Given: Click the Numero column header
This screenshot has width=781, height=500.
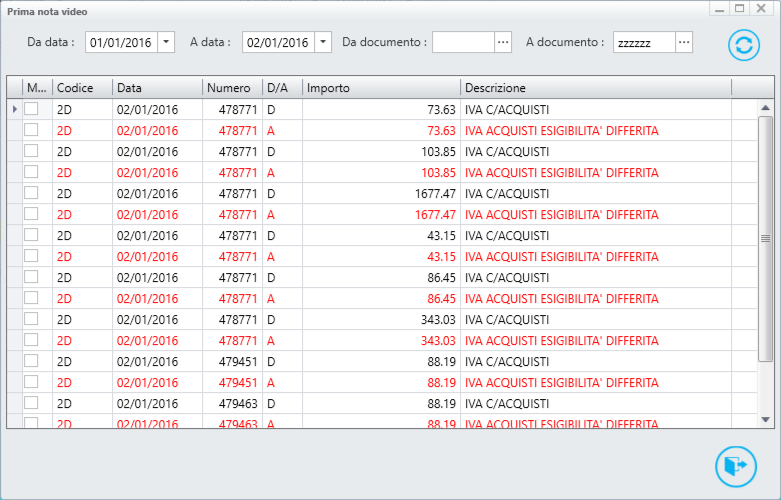Looking at the screenshot, I should [x=230, y=88].
